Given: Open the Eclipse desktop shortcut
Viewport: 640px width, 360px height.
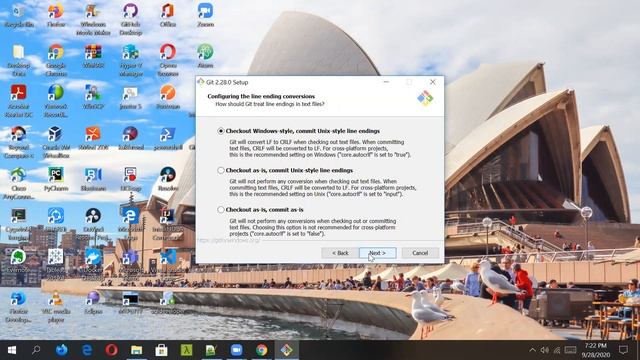Looking at the screenshot, I should [x=93, y=302].
